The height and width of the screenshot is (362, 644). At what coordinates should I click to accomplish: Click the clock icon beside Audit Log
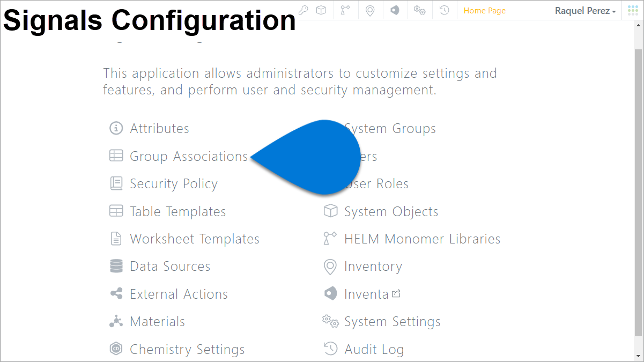pos(330,349)
